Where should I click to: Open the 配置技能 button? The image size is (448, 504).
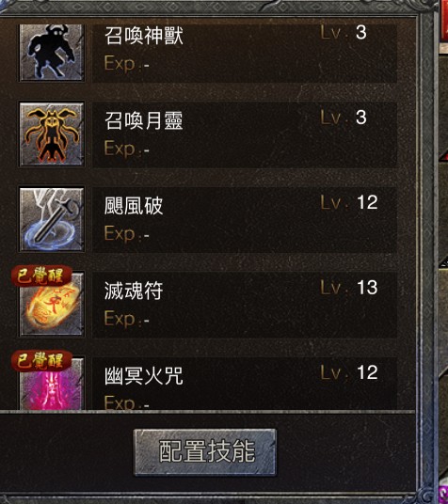coord(205,452)
